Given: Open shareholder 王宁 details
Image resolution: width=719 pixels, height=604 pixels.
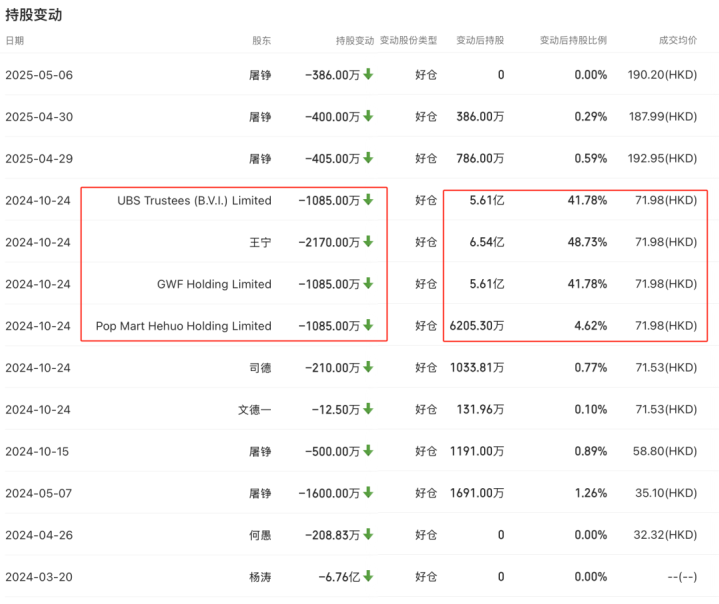Looking at the screenshot, I should click(260, 242).
